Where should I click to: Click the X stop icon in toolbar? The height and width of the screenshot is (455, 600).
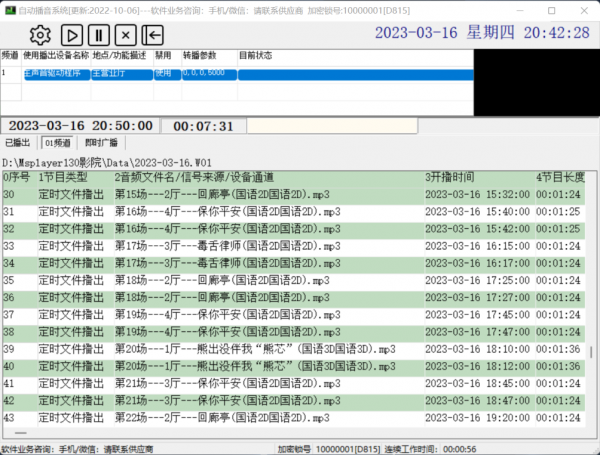point(128,35)
